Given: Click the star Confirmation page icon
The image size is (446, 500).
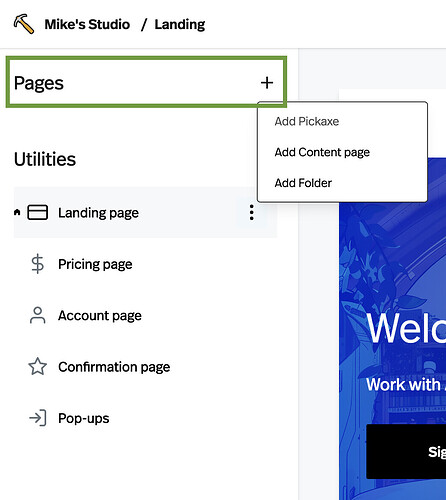Looking at the screenshot, I should point(37,366).
